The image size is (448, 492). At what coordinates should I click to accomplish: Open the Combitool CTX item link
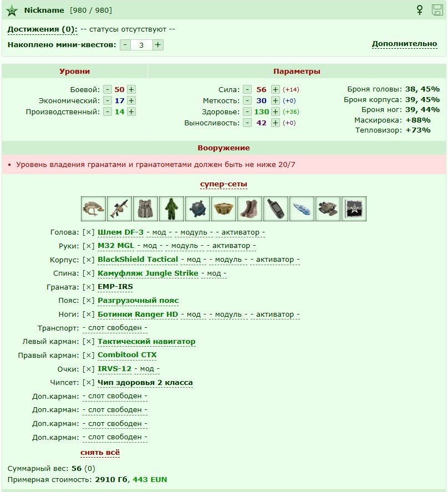point(127,355)
